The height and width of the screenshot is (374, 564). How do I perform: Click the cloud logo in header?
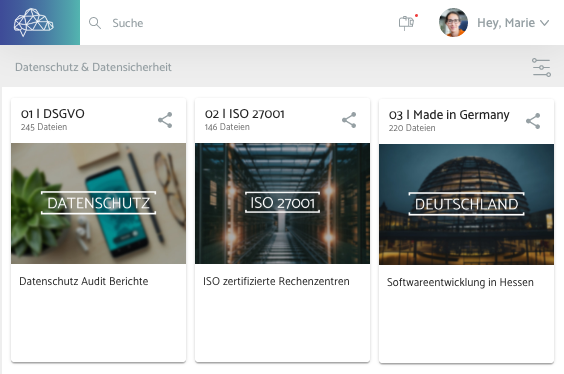[x=33, y=22]
